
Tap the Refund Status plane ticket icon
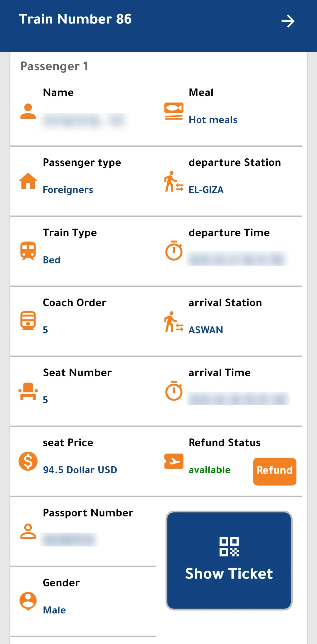174,461
